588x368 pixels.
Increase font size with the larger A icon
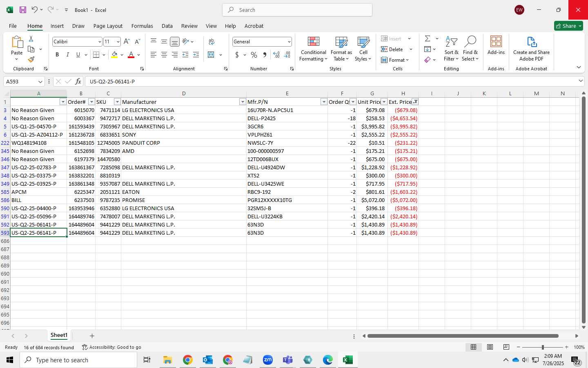pos(127,42)
